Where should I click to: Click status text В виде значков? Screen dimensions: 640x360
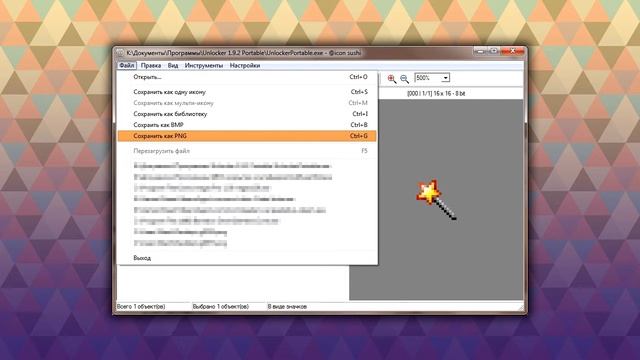click(x=287, y=307)
